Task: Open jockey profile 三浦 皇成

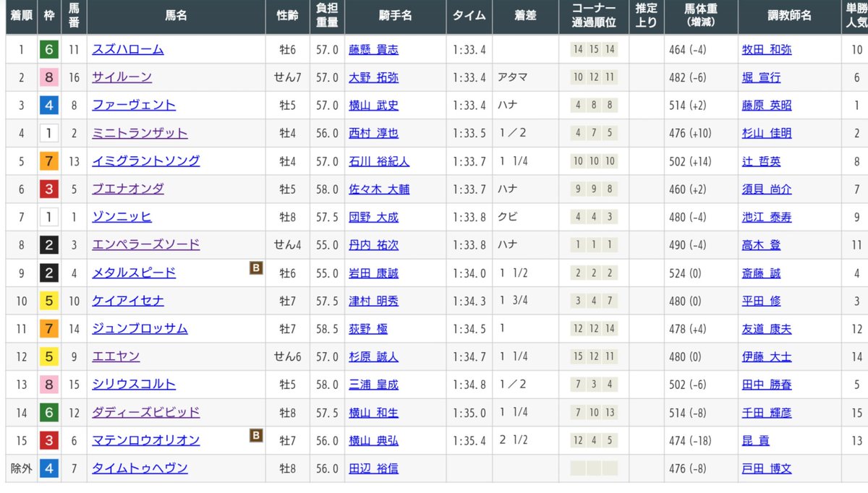Action: tap(373, 385)
